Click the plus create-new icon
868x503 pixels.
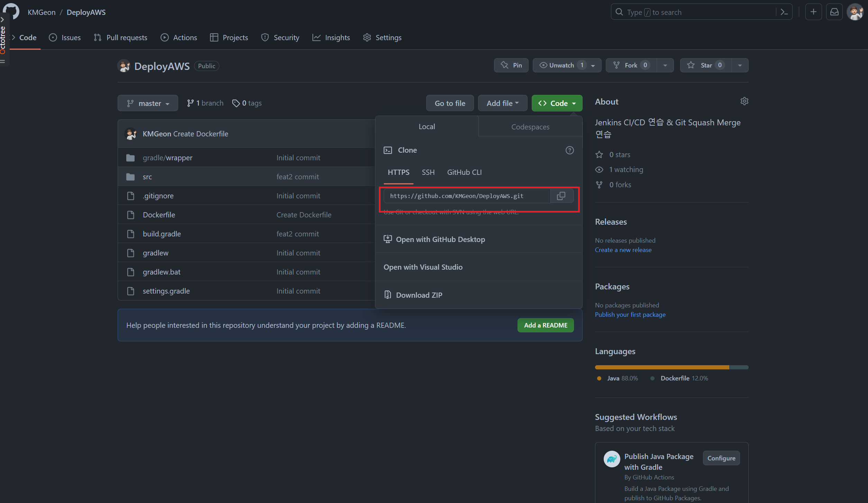(813, 12)
